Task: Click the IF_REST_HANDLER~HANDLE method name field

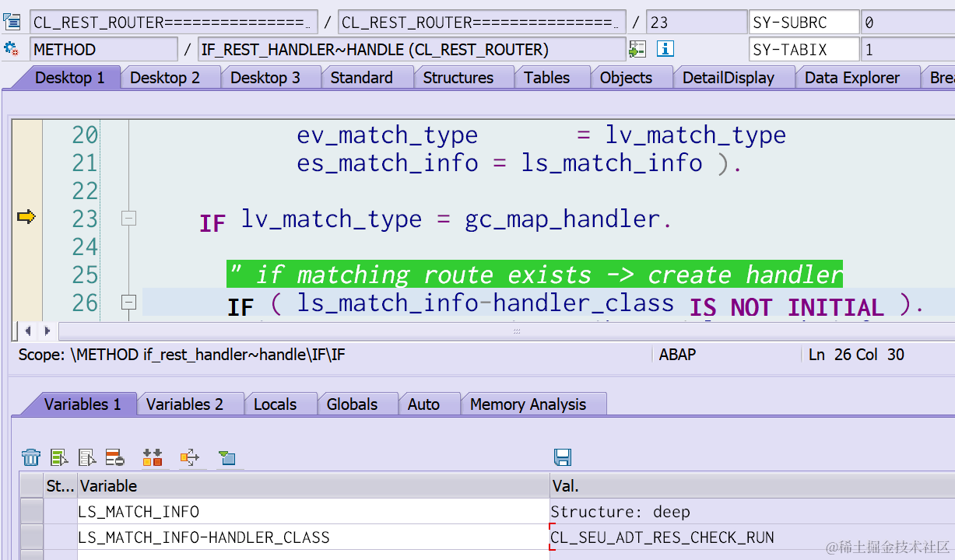Action: [412, 50]
